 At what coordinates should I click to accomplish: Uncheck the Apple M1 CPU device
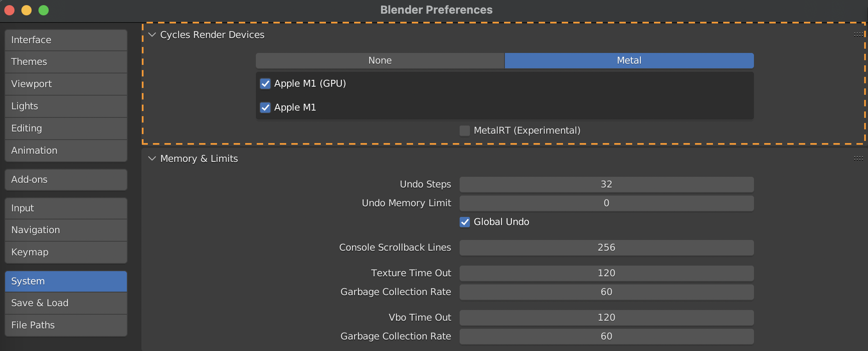tap(265, 108)
